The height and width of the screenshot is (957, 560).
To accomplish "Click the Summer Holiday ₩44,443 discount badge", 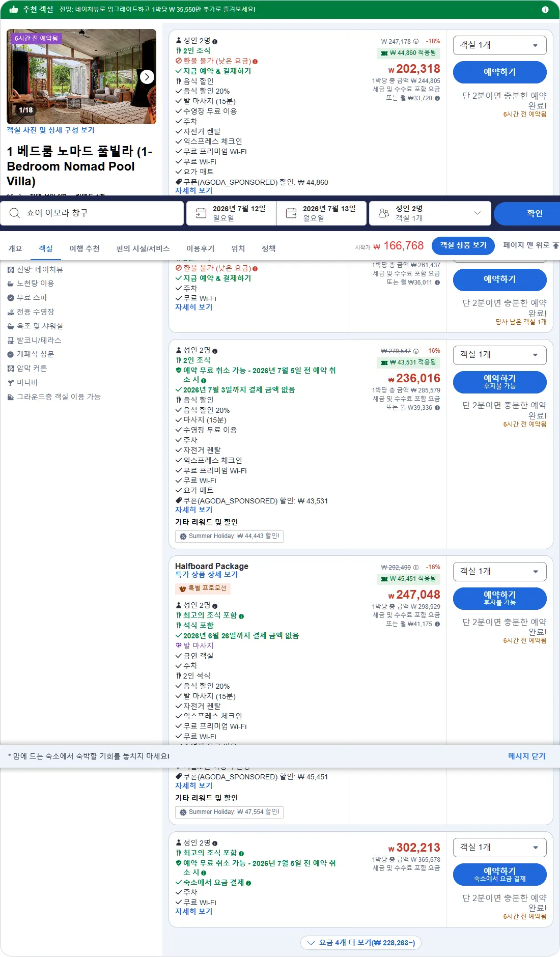I will pos(229,536).
